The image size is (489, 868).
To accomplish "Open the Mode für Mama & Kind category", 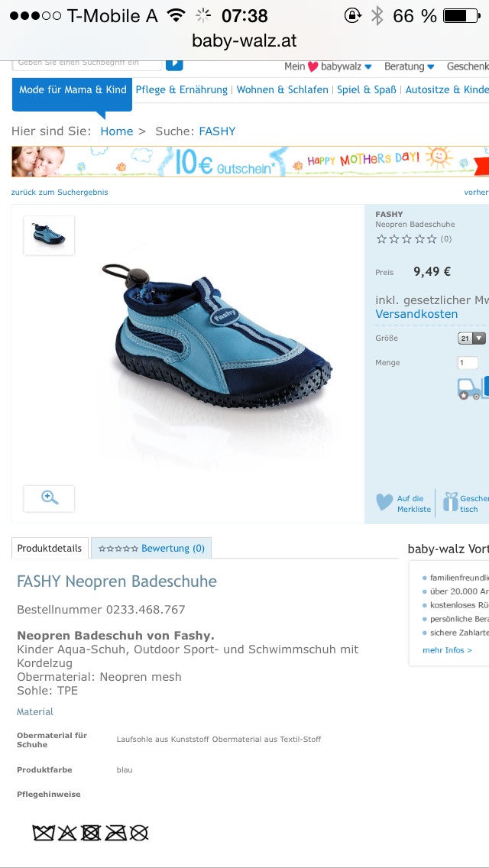I will pyautogui.click(x=72, y=90).
